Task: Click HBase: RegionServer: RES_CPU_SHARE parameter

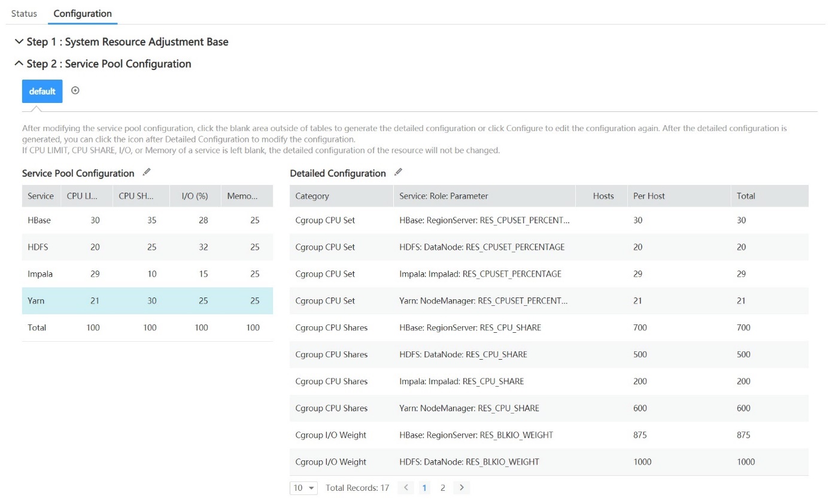Action: [x=470, y=327]
